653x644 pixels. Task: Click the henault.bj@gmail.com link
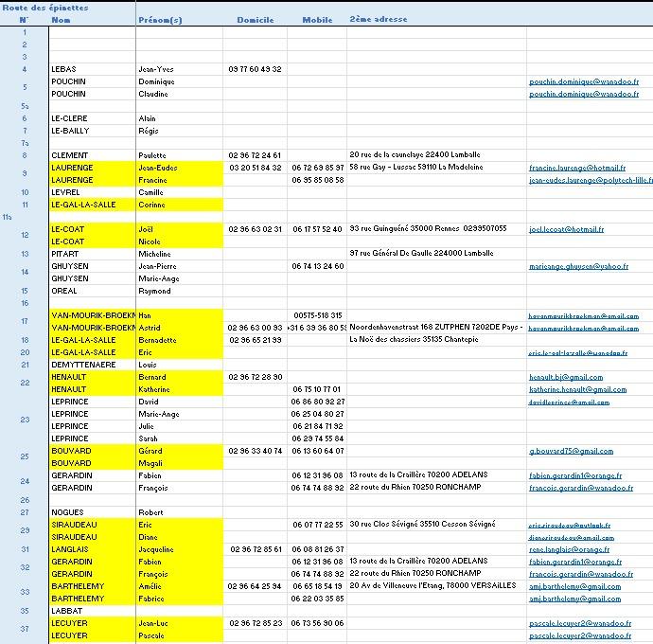566,377
